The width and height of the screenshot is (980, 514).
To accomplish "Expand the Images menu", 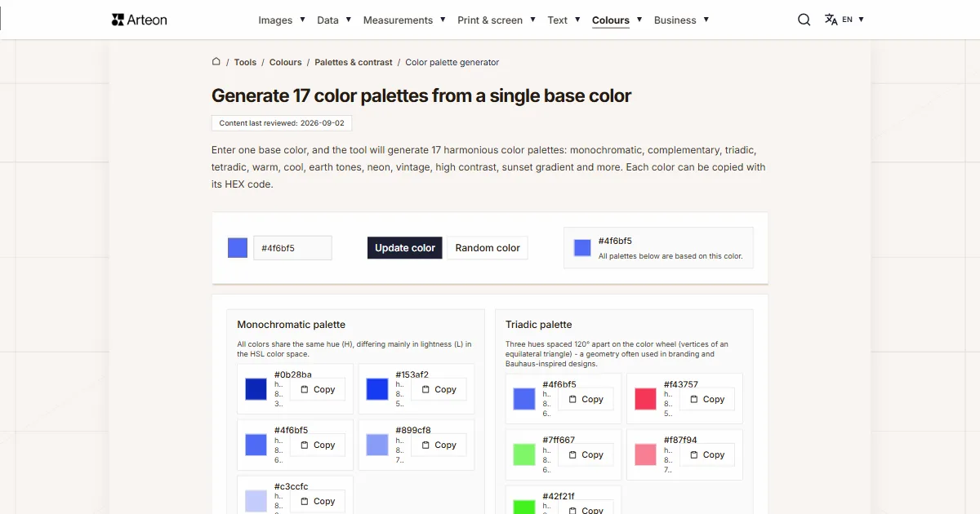I will [x=282, y=20].
